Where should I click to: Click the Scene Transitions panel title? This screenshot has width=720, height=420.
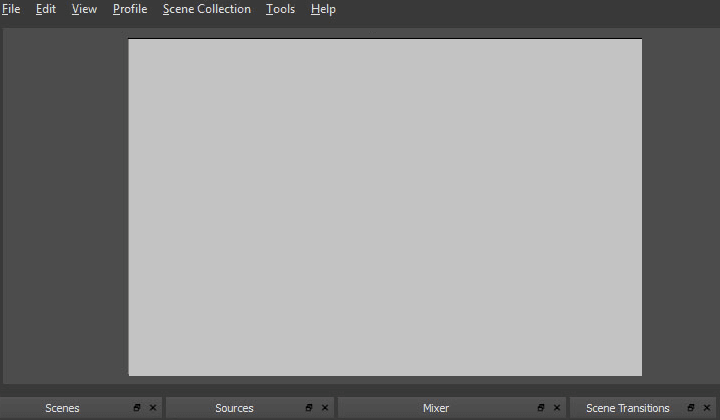tap(628, 408)
